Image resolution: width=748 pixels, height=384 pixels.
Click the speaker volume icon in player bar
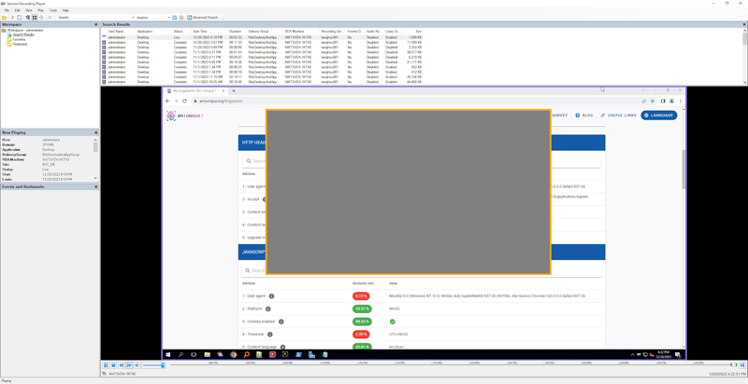pyautogui.click(x=137, y=365)
